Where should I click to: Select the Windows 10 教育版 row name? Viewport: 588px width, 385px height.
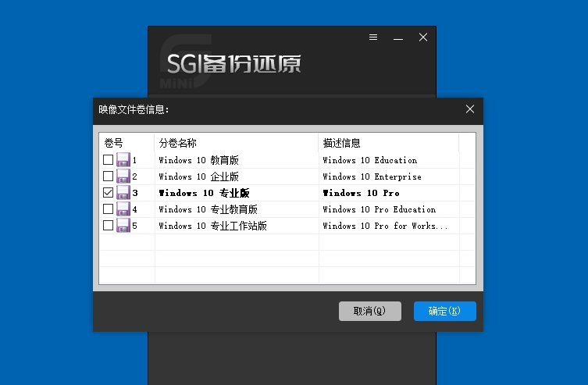(199, 160)
